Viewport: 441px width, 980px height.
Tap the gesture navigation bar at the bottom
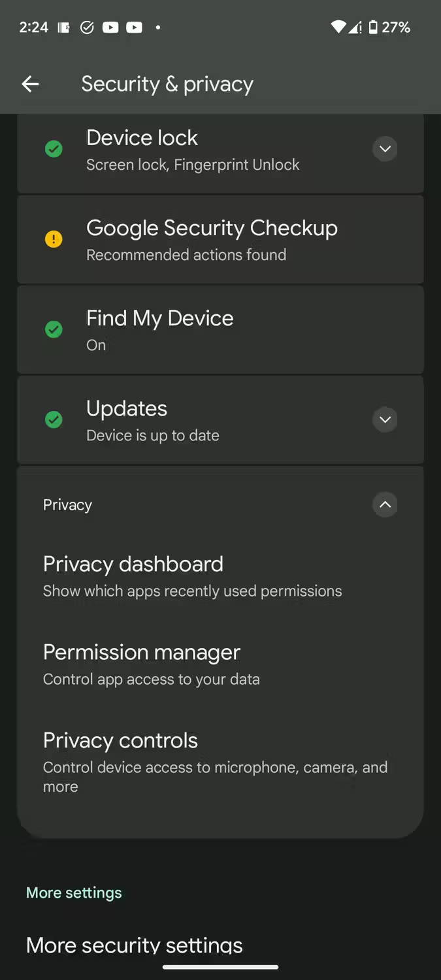tap(220, 967)
